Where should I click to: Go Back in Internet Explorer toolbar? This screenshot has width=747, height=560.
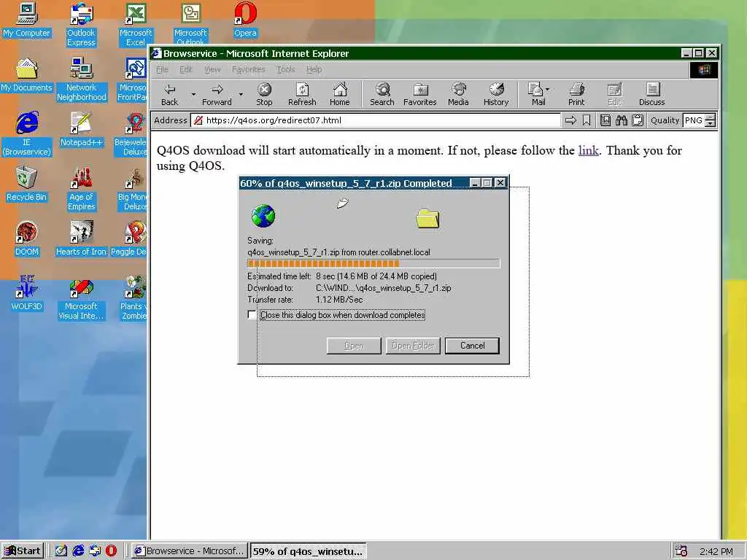(169, 94)
